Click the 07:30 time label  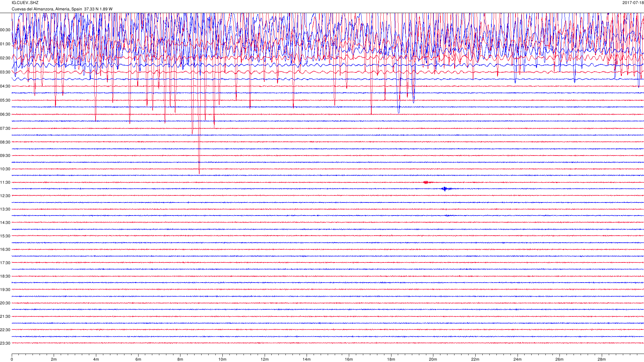pyautogui.click(x=5, y=129)
